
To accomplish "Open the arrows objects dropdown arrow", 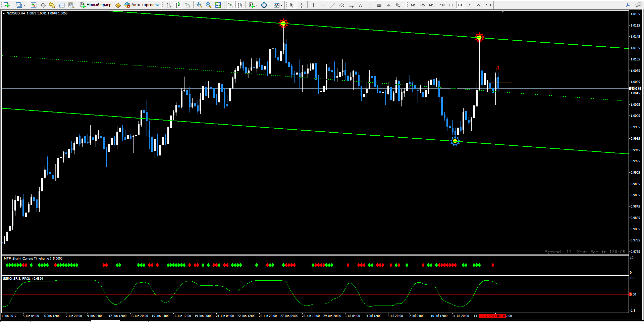I will pyautogui.click(x=403, y=5).
